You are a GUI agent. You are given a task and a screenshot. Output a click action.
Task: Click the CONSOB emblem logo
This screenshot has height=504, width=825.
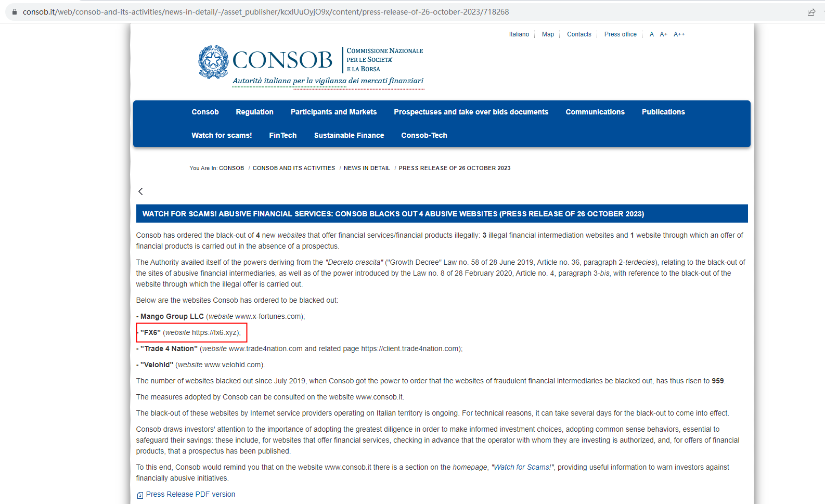[x=213, y=62]
